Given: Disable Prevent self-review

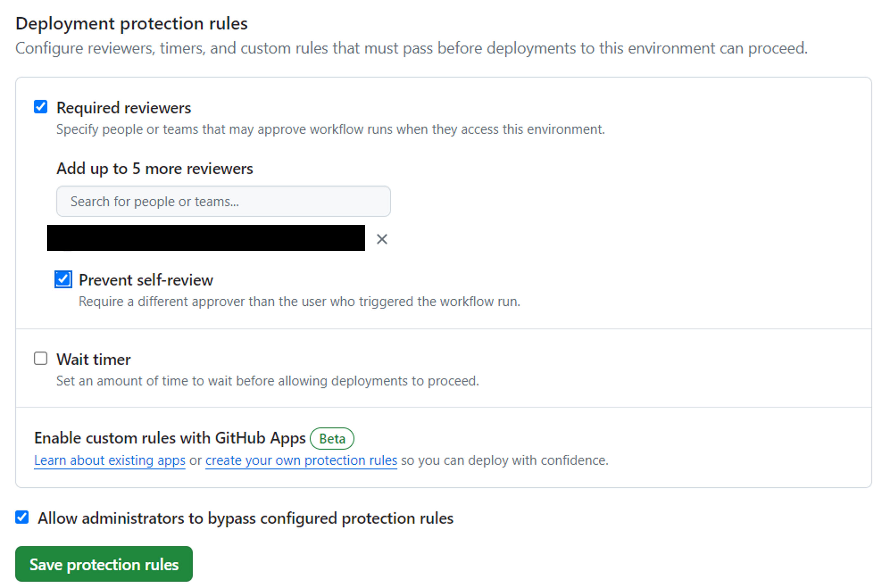Looking at the screenshot, I should (x=63, y=279).
